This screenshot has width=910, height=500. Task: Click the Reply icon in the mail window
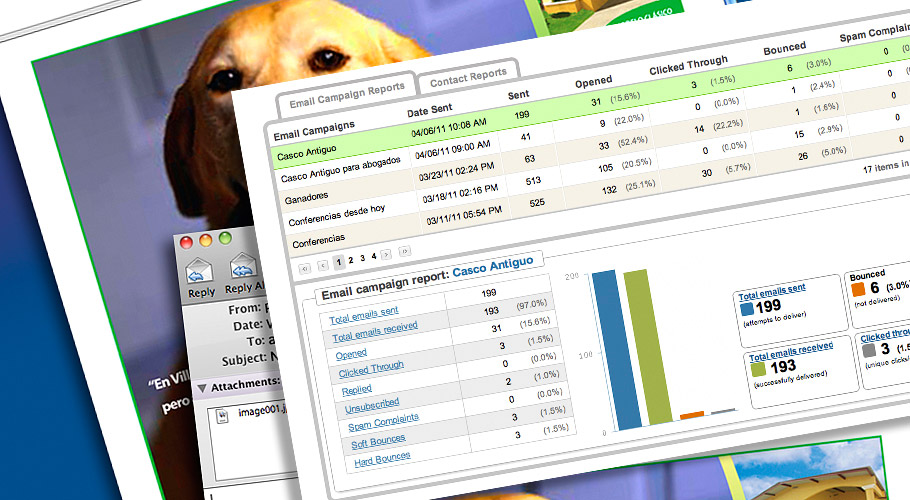click(x=200, y=272)
